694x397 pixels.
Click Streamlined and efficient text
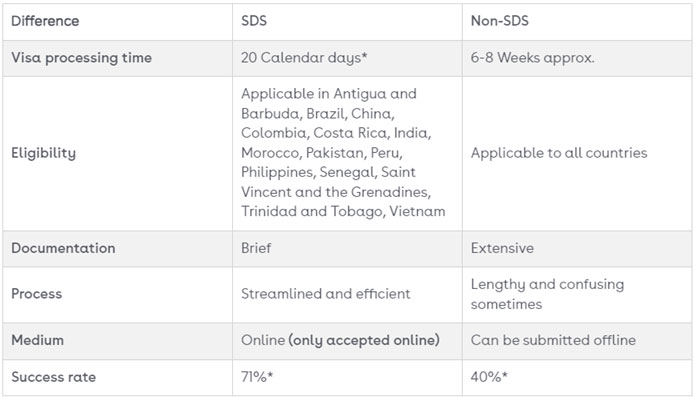326,294
